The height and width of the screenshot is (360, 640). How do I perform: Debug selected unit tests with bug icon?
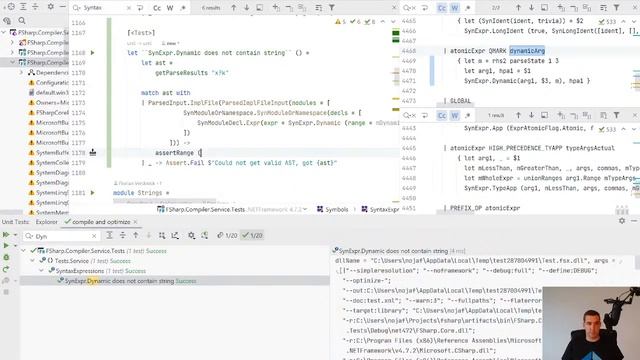click(x=6, y=257)
